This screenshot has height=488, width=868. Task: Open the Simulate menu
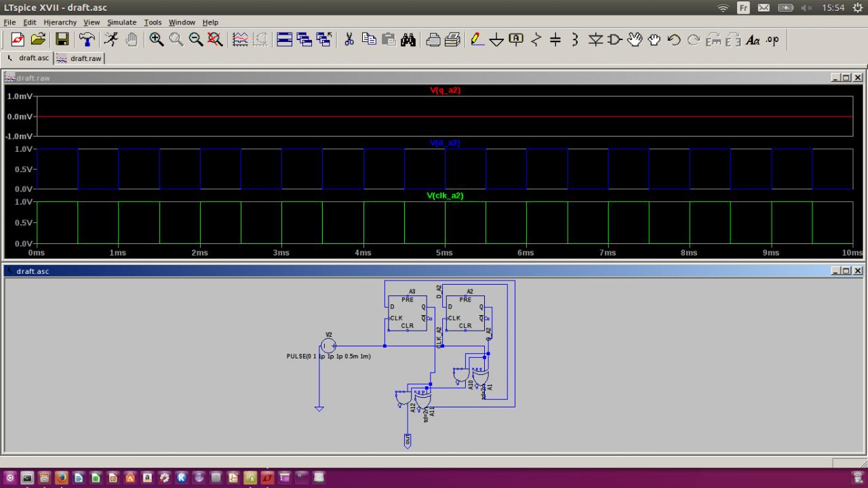coord(121,22)
